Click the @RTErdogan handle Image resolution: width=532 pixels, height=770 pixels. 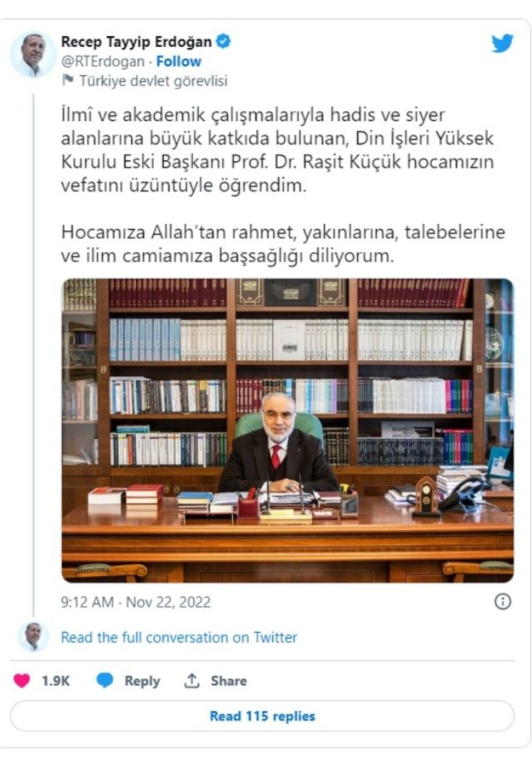102,62
